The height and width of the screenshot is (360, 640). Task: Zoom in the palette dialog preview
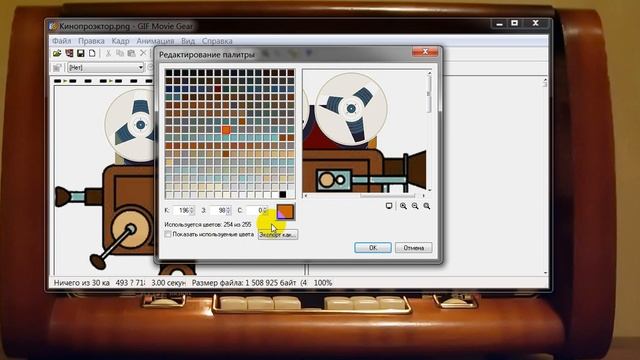(x=403, y=206)
